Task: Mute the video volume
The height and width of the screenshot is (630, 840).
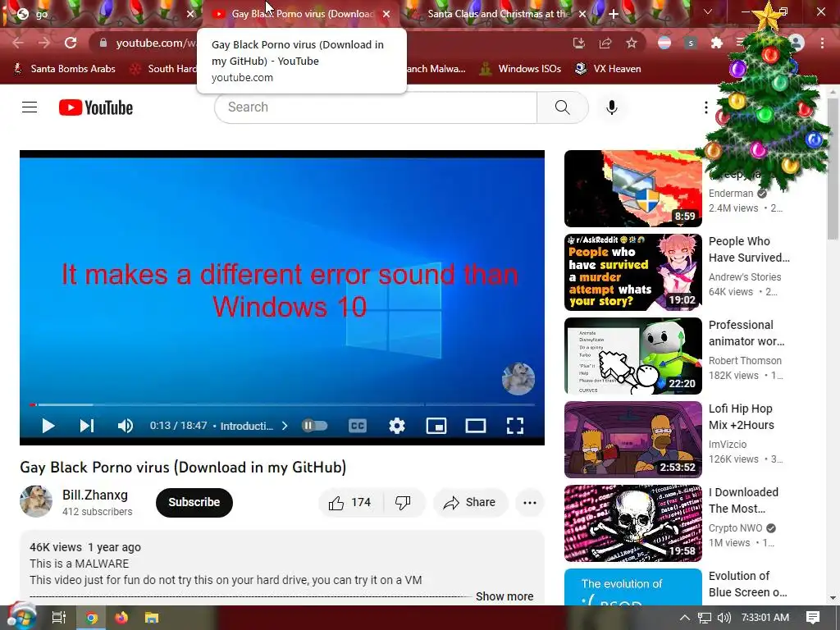Action: click(125, 426)
